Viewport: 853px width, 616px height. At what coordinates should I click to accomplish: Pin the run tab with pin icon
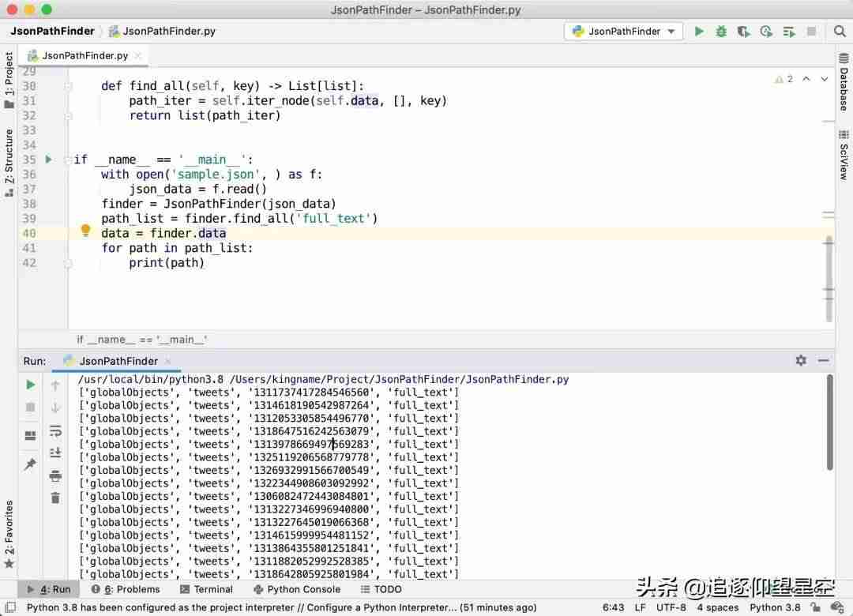point(31,464)
